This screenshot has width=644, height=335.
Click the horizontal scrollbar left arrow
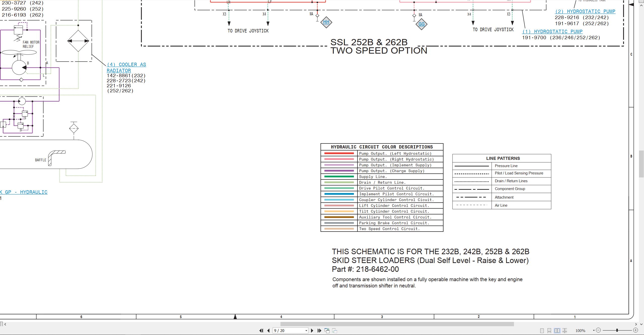(x=5, y=324)
